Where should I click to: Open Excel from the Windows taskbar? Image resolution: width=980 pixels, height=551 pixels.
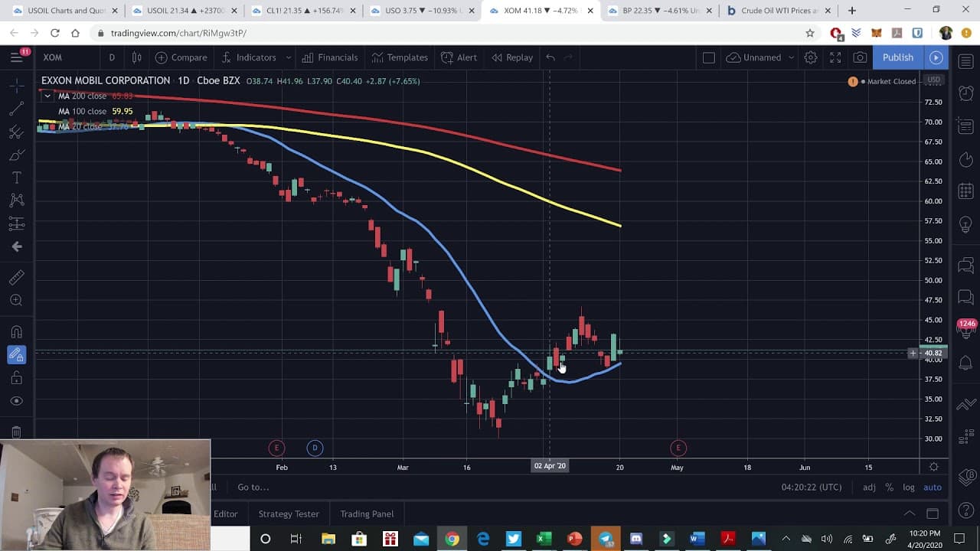(x=544, y=539)
